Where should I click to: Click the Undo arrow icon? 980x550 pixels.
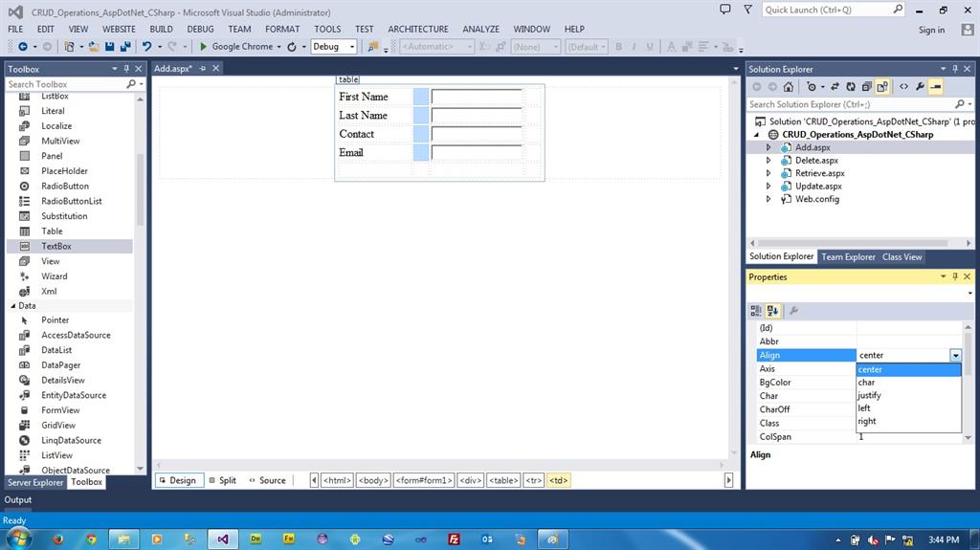146,47
